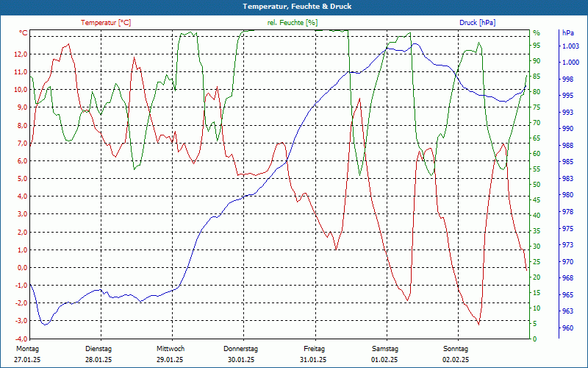
Task: Click the date "29.01.25"
Action: (x=170, y=360)
